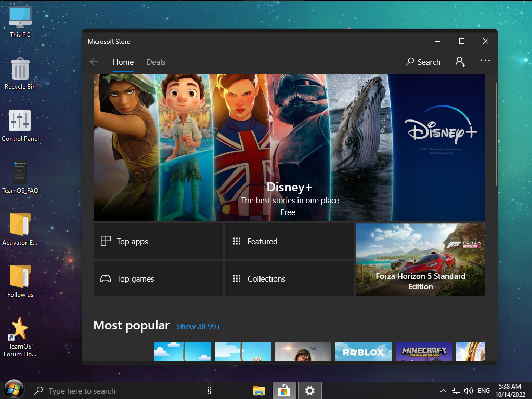Screen dimensions: 532x399
Task: Click the Top apps squares icon
Action: (x=106, y=241)
